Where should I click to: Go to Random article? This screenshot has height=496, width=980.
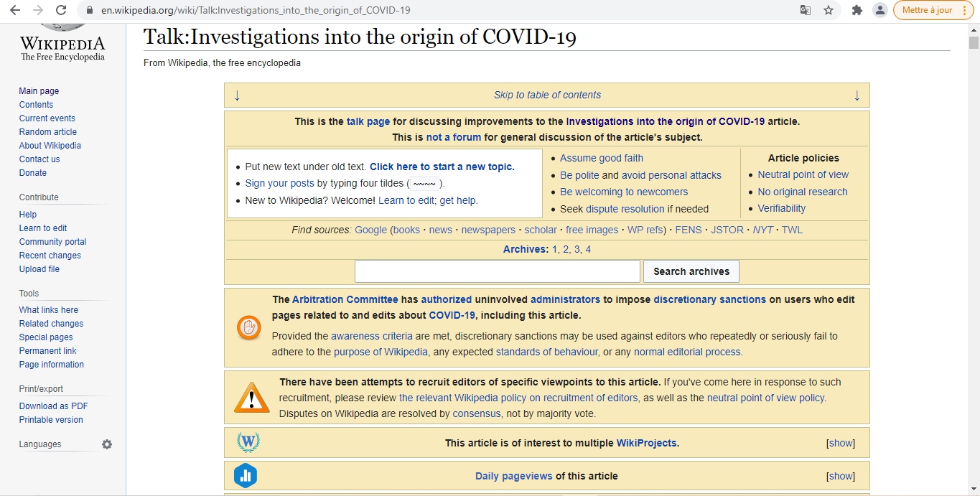pos(48,132)
